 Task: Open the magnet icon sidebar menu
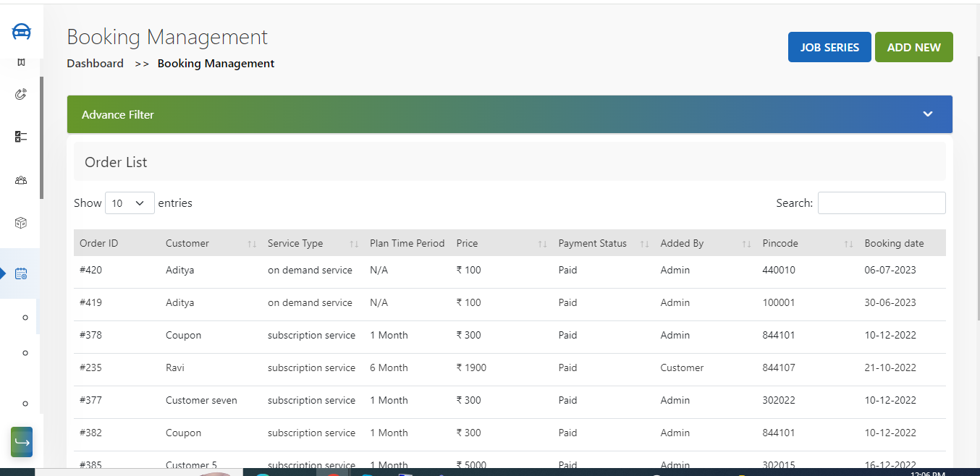(x=21, y=94)
